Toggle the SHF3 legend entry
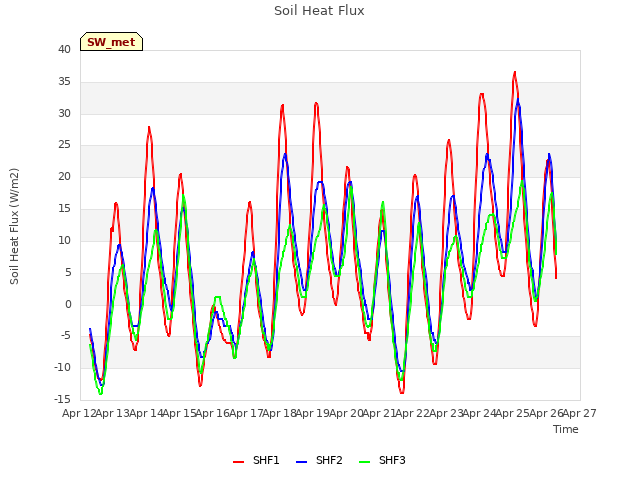 pyautogui.click(x=382, y=460)
